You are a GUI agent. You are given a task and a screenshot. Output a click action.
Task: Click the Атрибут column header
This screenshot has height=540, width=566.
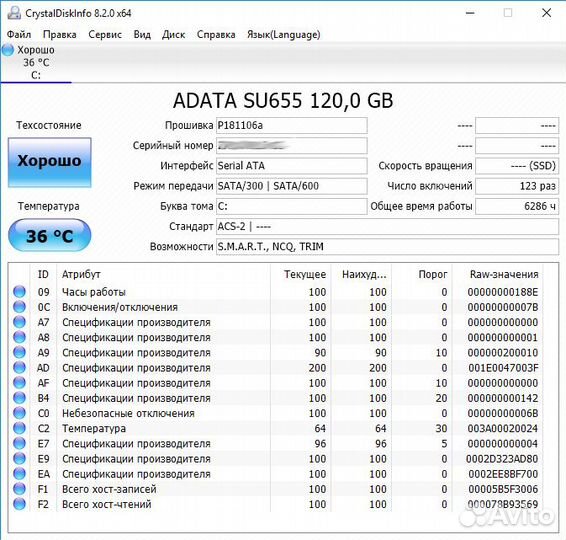(163, 274)
